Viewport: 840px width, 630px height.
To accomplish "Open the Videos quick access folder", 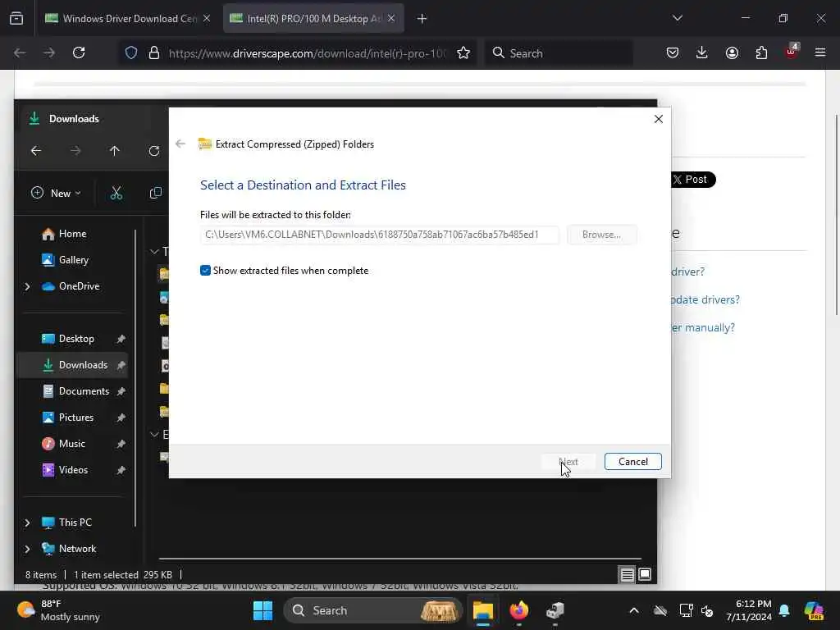I will pyautogui.click(x=73, y=470).
